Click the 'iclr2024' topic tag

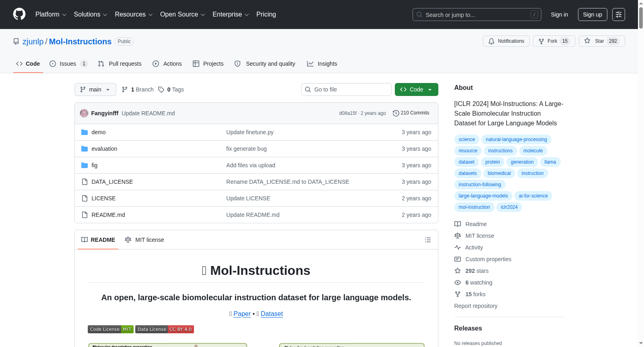tap(509, 207)
